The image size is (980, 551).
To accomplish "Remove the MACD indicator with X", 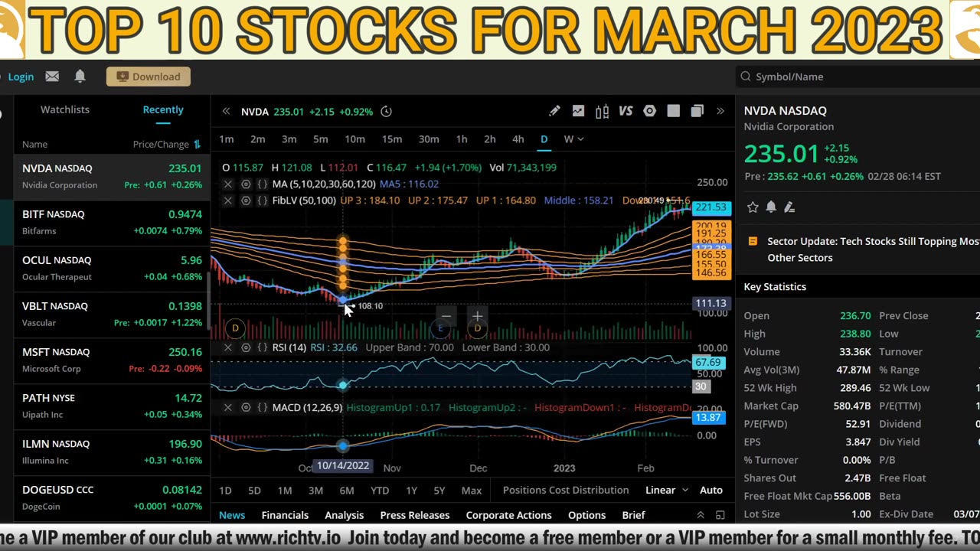I will [228, 408].
